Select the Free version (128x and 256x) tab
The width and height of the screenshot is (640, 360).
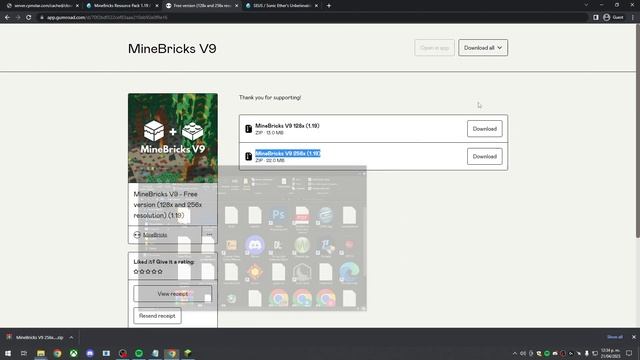pos(201,6)
